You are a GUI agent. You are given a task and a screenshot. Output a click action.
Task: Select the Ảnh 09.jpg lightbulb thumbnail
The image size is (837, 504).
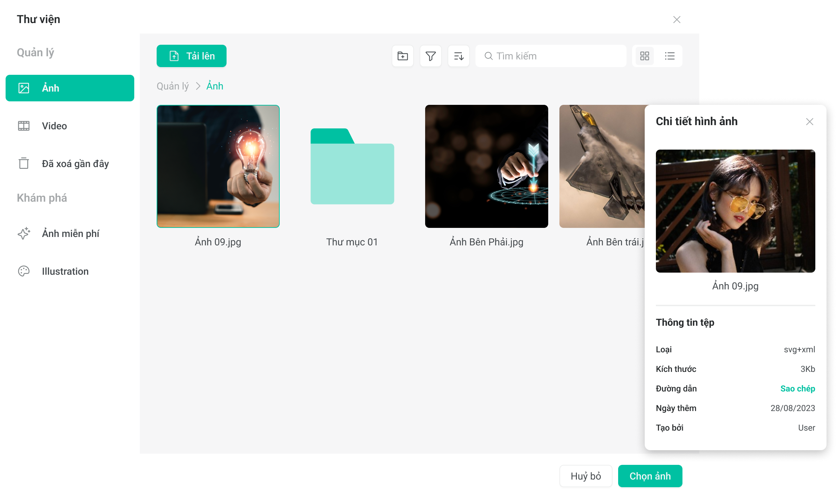click(x=218, y=166)
